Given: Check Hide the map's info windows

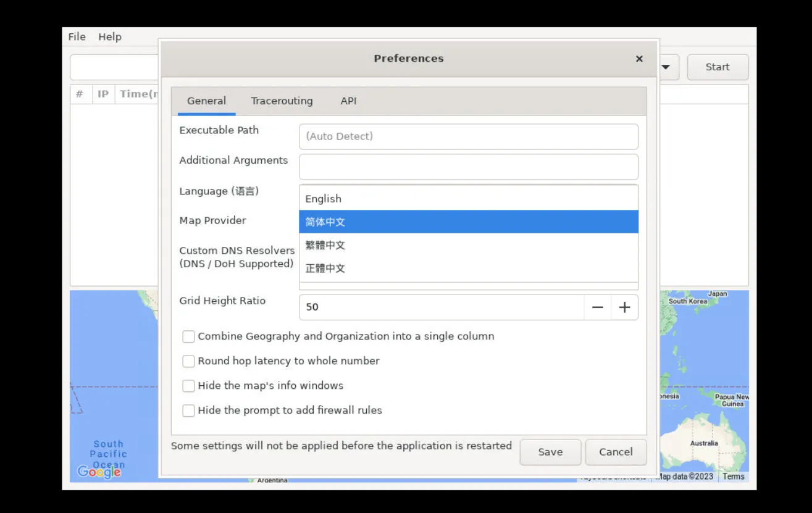Looking at the screenshot, I should pyautogui.click(x=188, y=386).
